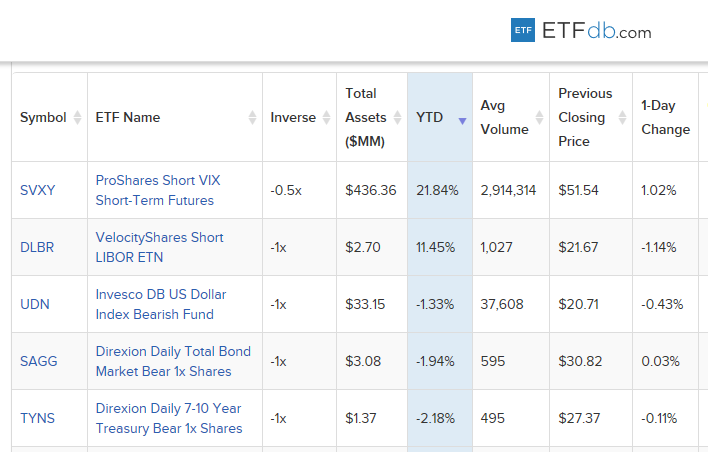Sort by Previous Closing Price header
Image resolution: width=708 pixels, height=452 pixels.
click(585, 117)
